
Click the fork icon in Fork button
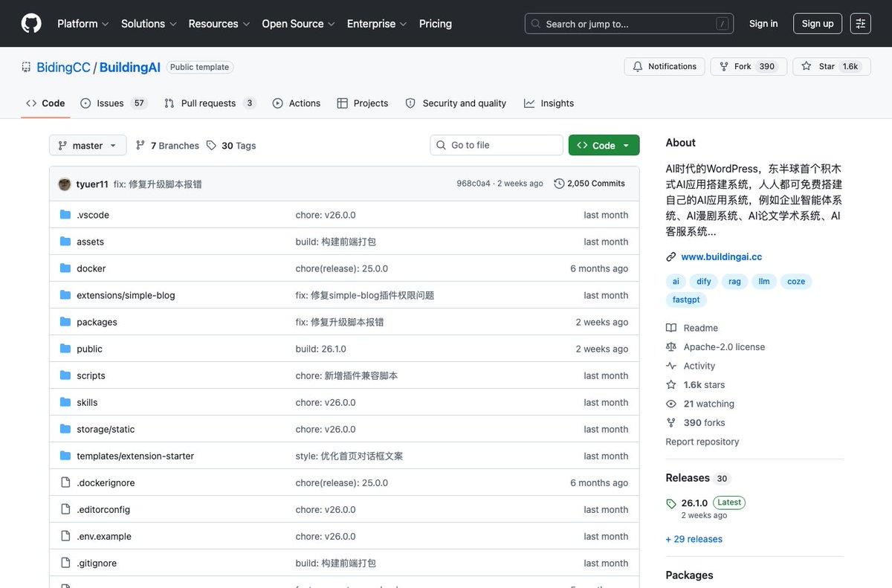click(x=724, y=66)
